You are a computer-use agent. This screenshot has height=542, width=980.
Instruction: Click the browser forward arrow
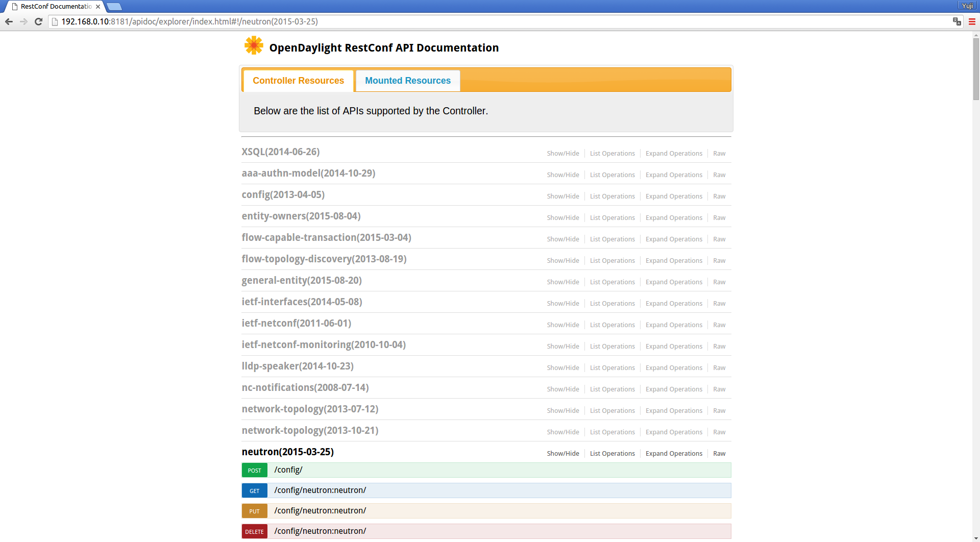(23, 21)
